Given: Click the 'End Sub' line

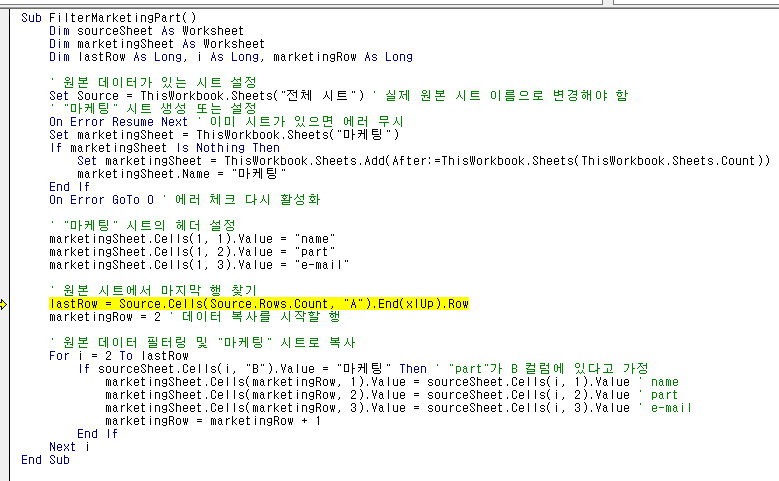Looking at the screenshot, I should pyautogui.click(x=45, y=460).
